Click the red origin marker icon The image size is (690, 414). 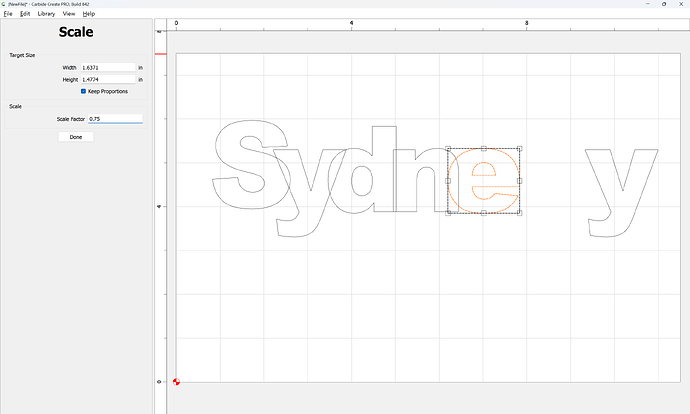click(177, 382)
